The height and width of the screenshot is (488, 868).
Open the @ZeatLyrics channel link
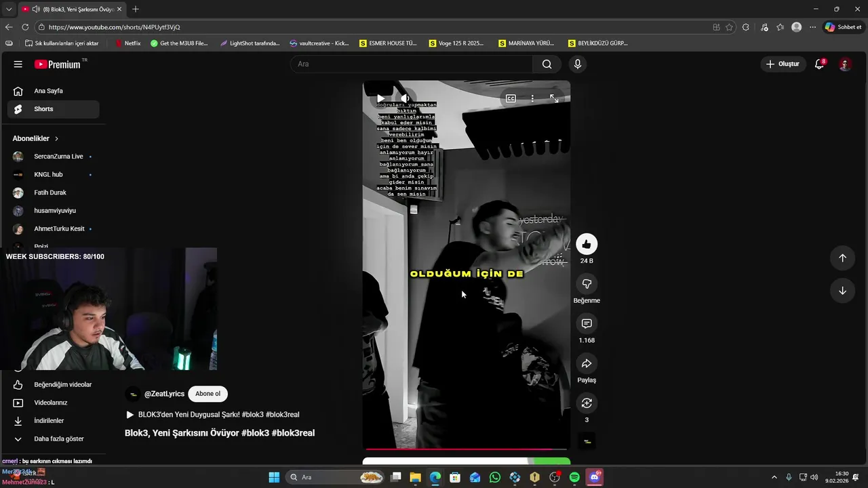(164, 394)
